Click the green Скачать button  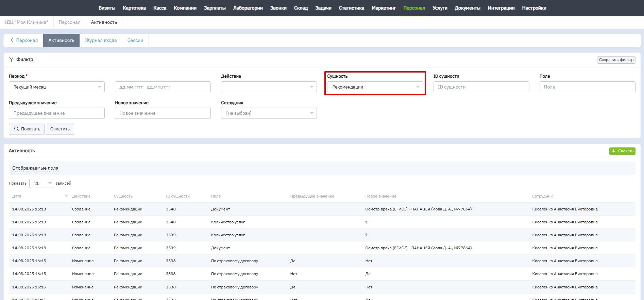pos(622,151)
